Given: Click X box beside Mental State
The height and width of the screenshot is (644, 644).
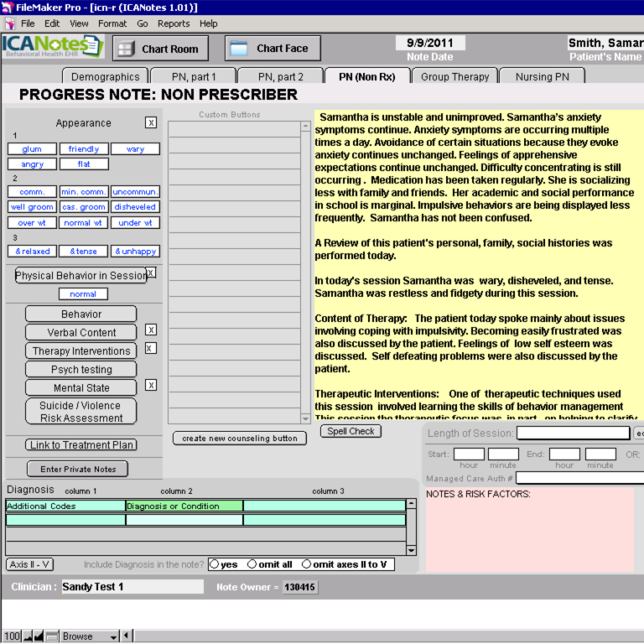Looking at the screenshot, I should (151, 386).
